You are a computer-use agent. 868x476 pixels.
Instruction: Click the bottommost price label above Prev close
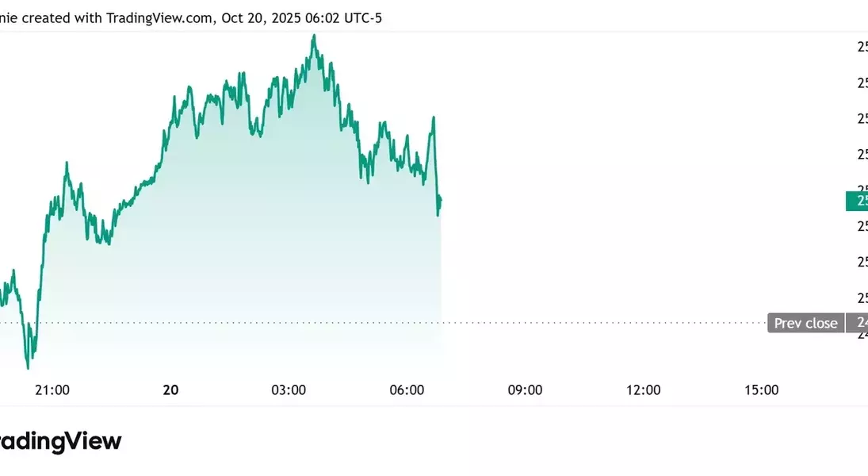pos(862,297)
